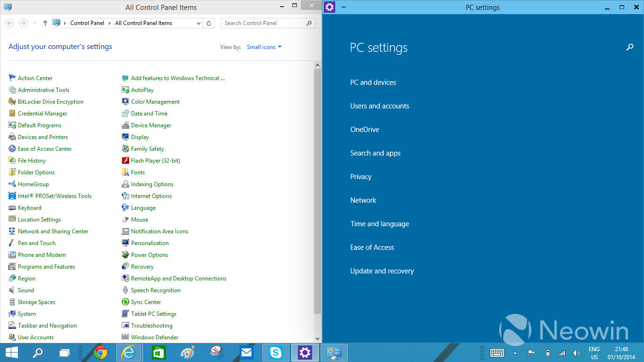
Task: Show hidden system tray icons
Action: pos(514,352)
